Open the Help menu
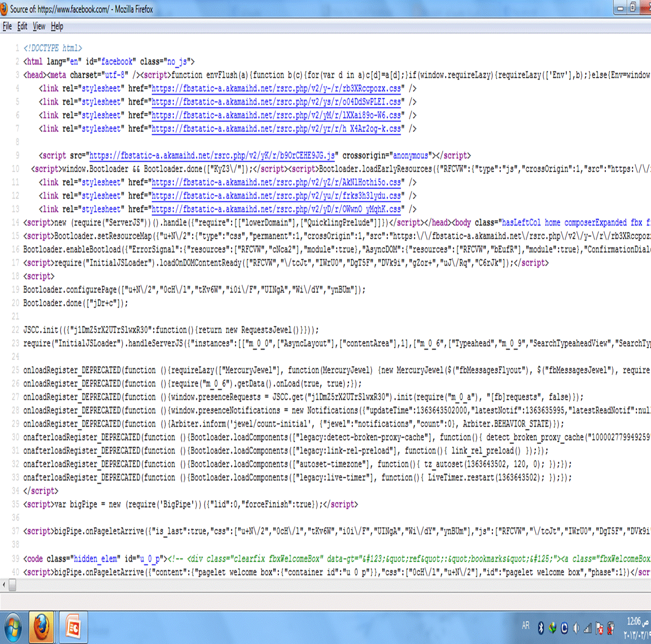This screenshot has width=651, height=644. tap(57, 26)
